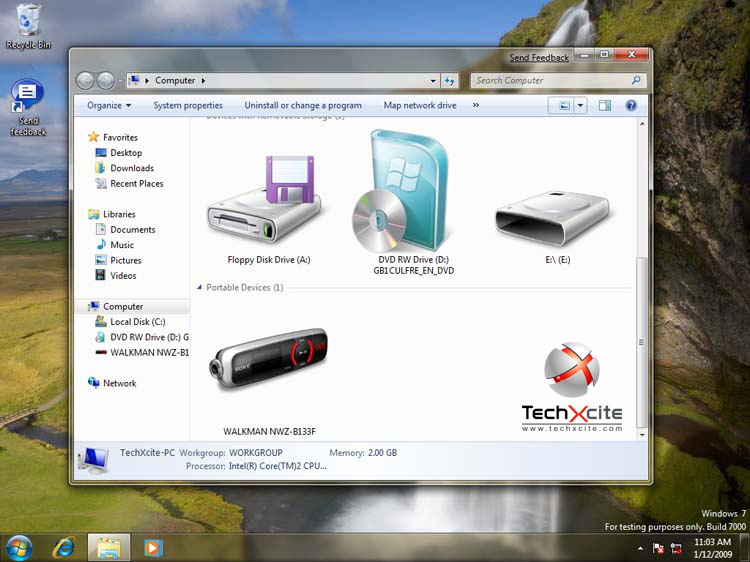Click the search magnifier icon
Screen dimensions: 750x562
click(x=636, y=80)
